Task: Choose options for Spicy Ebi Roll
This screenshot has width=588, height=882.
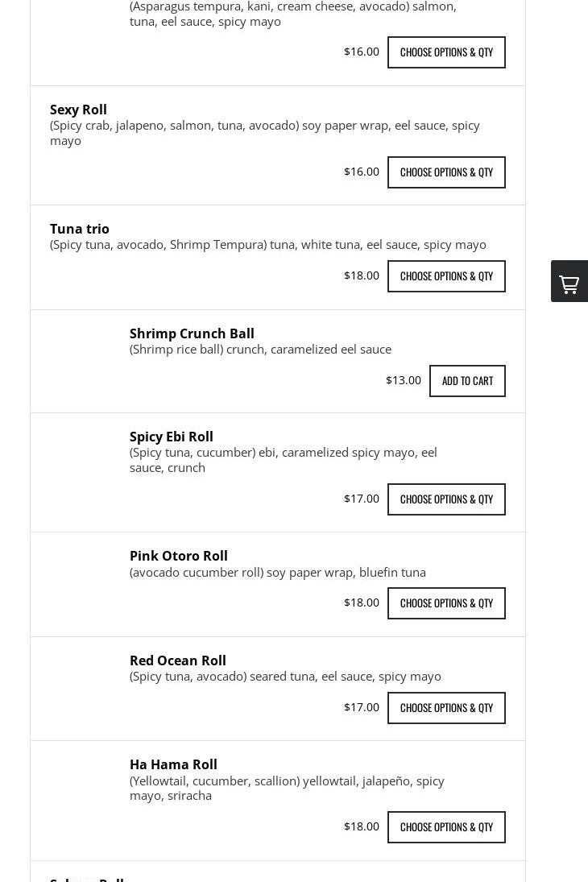Action: [x=446, y=499]
